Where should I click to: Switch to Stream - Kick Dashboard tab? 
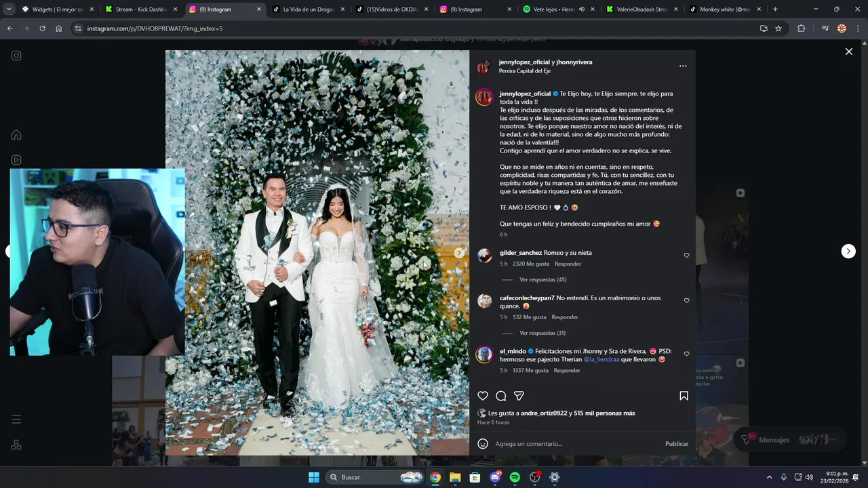[x=141, y=9]
